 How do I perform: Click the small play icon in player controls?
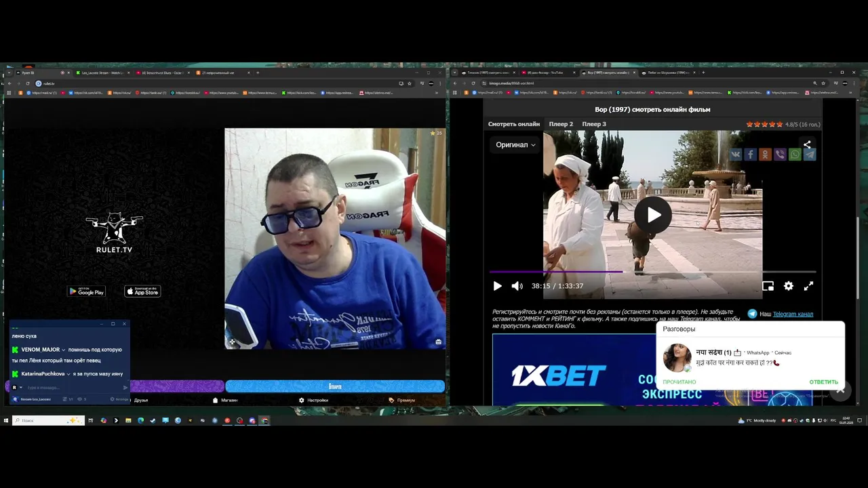[497, 286]
